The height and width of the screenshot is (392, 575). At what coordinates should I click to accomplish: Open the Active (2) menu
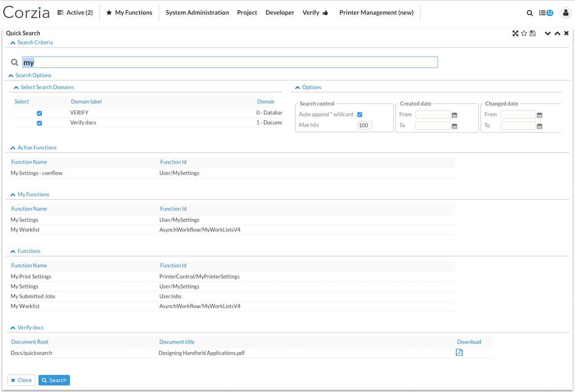(75, 13)
